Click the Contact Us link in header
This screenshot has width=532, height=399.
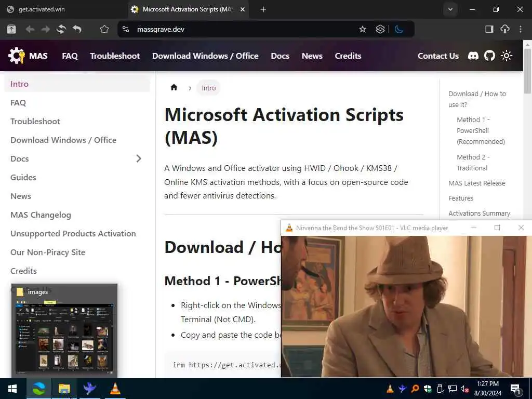[438, 56]
